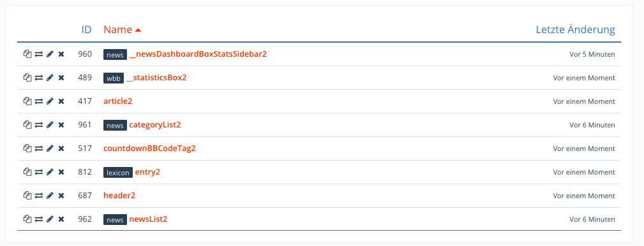The width and height of the screenshot is (644, 246).
Task: Click the wbb badge beside __statisticsBox2
Action: click(x=114, y=78)
